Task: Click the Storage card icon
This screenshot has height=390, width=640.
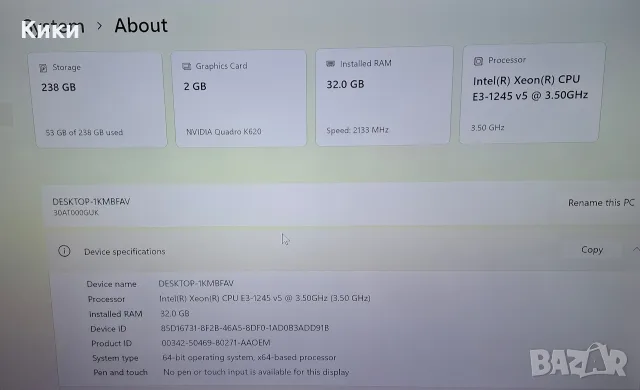Action: (x=43, y=68)
